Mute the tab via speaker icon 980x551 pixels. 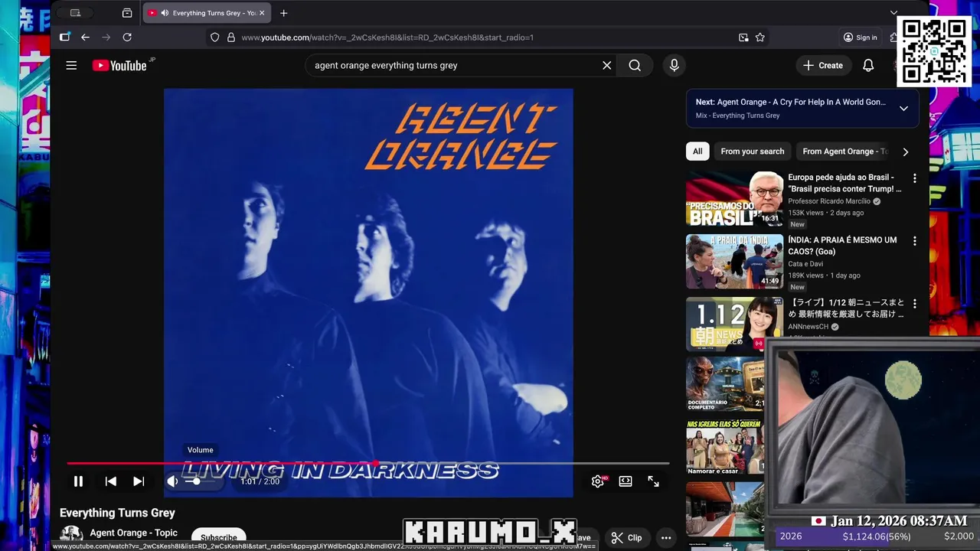click(x=165, y=13)
